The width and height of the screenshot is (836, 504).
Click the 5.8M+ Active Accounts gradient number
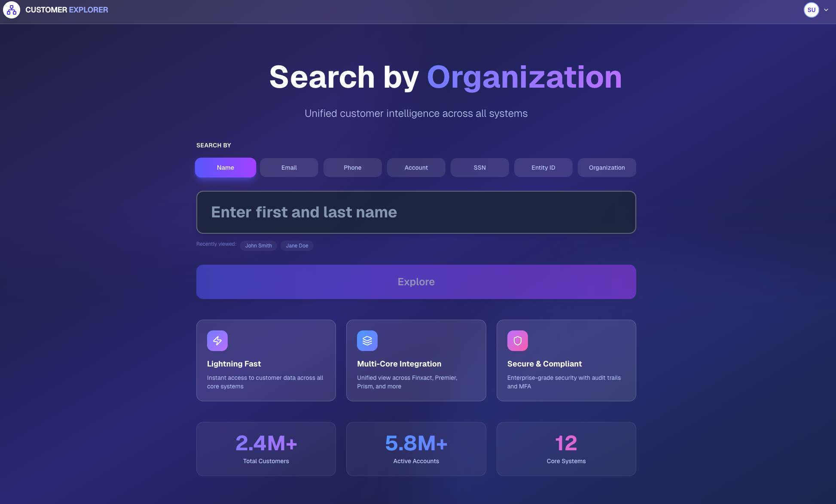[x=416, y=443]
